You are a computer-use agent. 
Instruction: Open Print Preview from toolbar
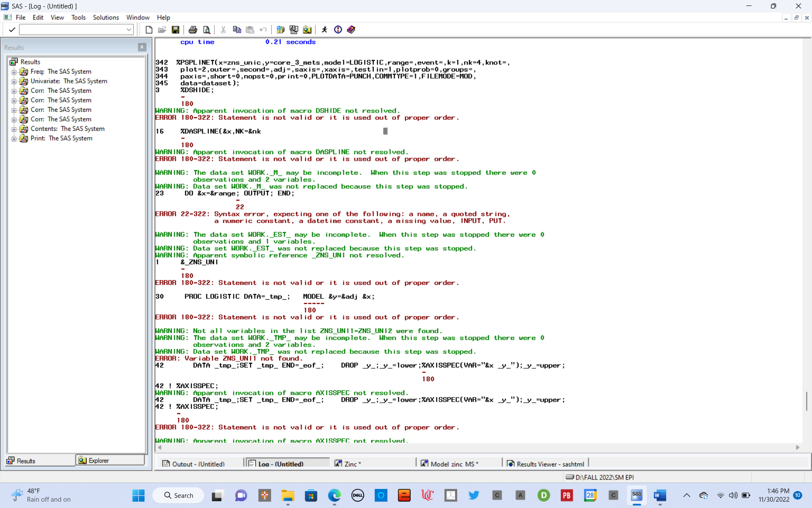pyautogui.click(x=206, y=30)
